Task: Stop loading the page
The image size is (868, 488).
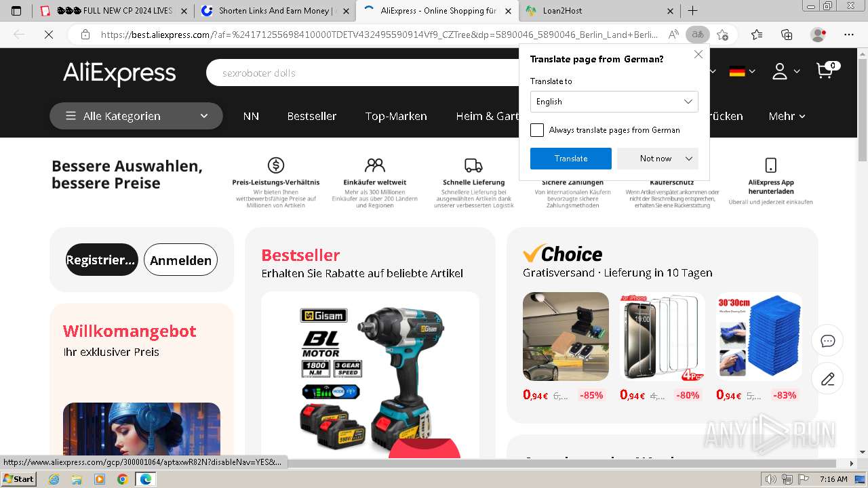Action: click(49, 35)
